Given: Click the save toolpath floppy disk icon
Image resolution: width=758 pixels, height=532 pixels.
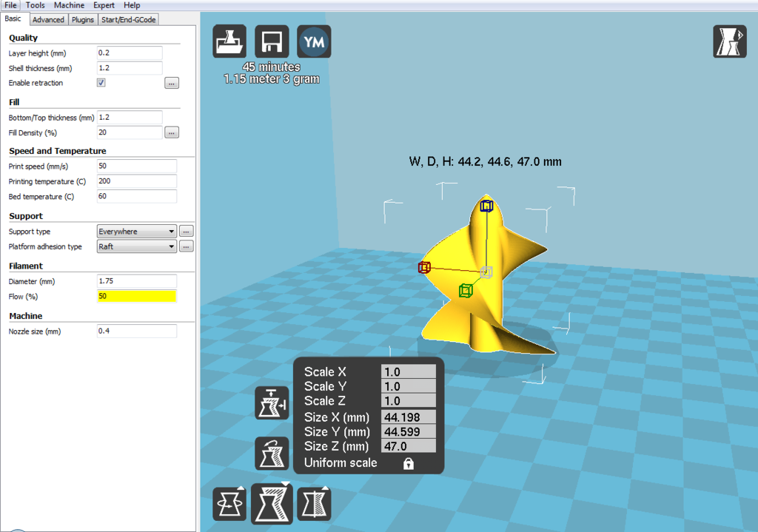Looking at the screenshot, I should click(272, 42).
